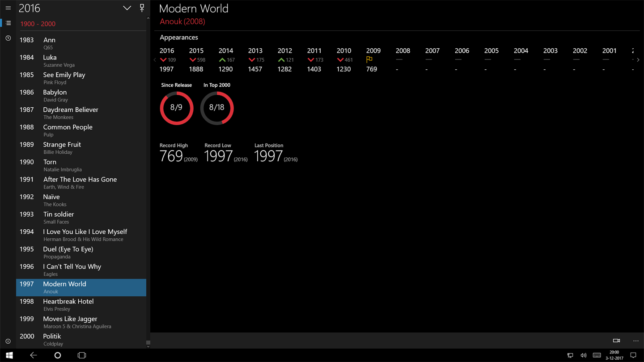The image size is (644, 362).
Task: Select Luka by Suzanne Vega
Action: click(81, 61)
